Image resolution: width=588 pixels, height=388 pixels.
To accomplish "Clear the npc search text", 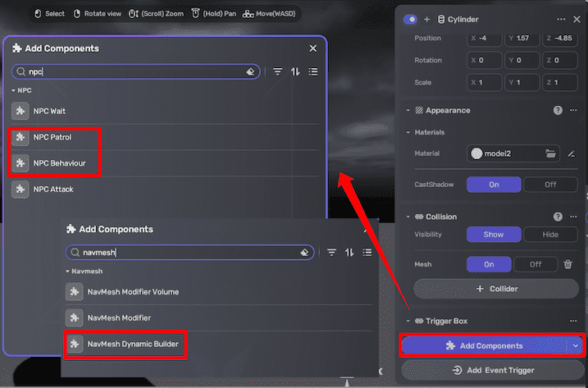I will tap(250, 71).
